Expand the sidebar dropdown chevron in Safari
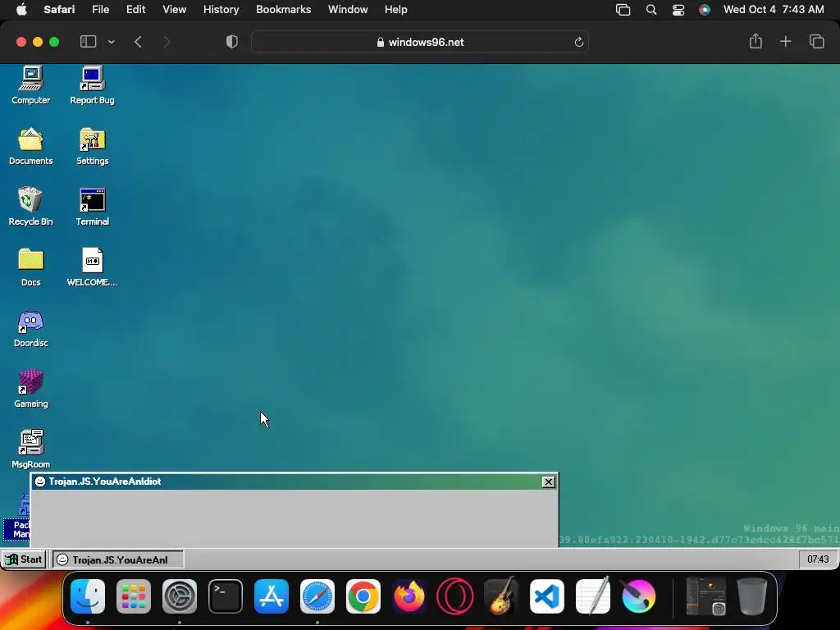 pos(111,42)
